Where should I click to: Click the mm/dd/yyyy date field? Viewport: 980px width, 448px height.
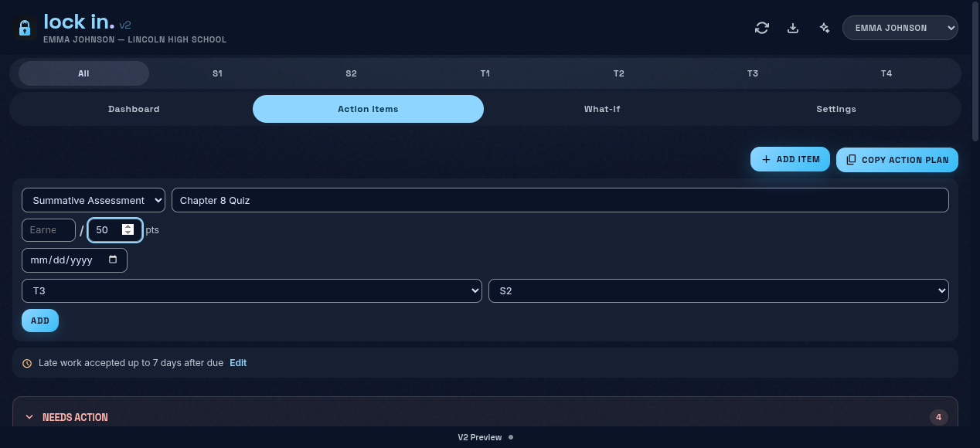click(74, 260)
